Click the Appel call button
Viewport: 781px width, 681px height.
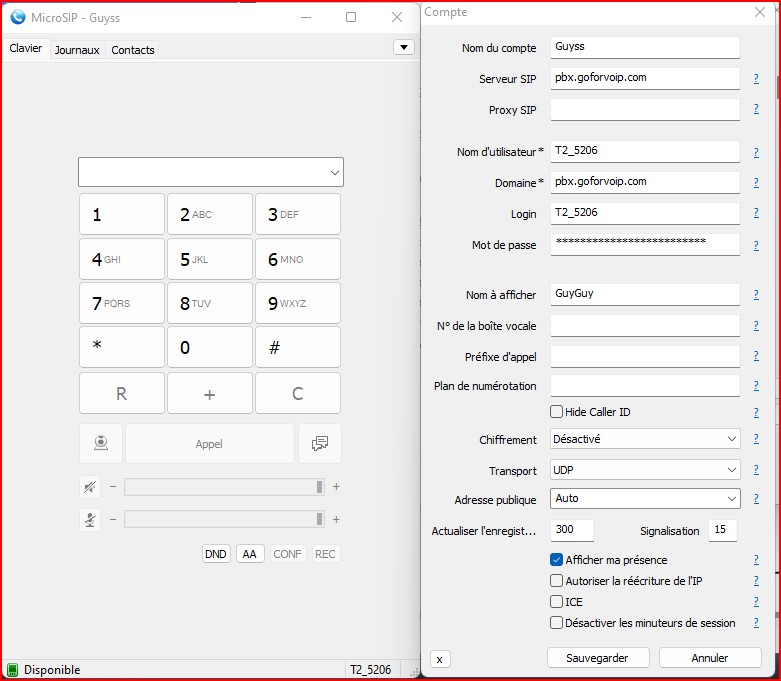point(210,443)
